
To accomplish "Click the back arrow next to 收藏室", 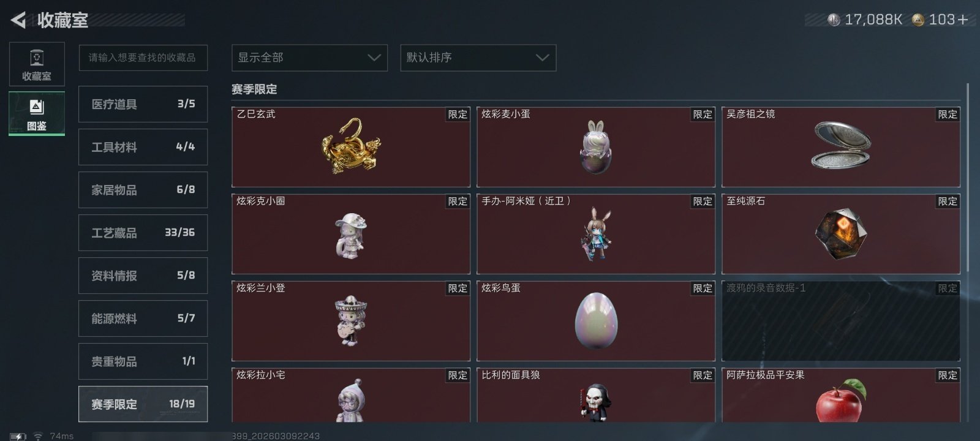I will [18, 20].
